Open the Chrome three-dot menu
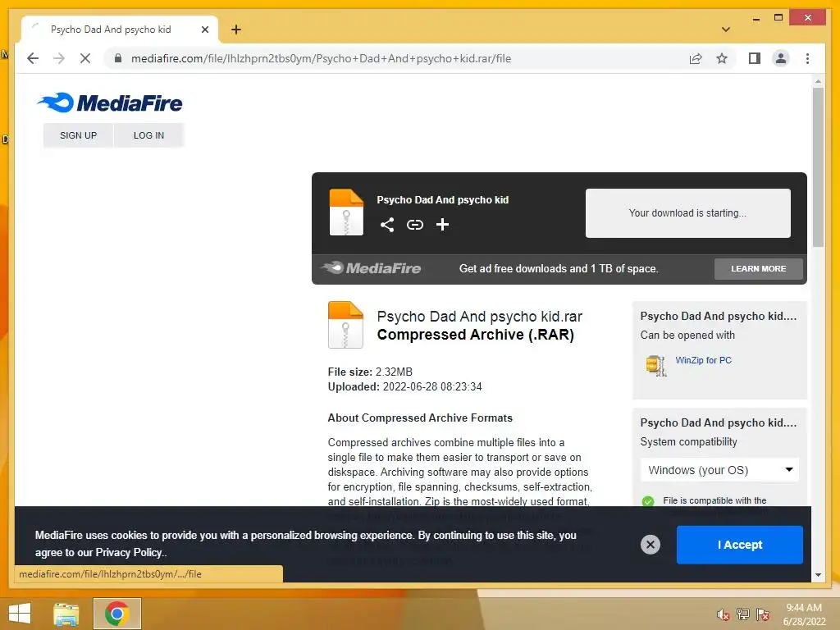Viewport: 840px width, 630px height. coord(807,58)
